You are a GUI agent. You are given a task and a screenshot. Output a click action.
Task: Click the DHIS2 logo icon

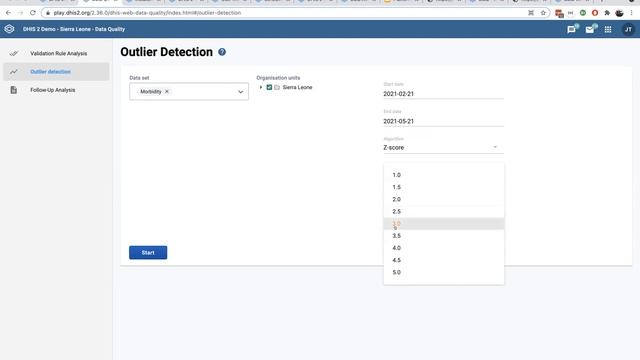[9, 29]
